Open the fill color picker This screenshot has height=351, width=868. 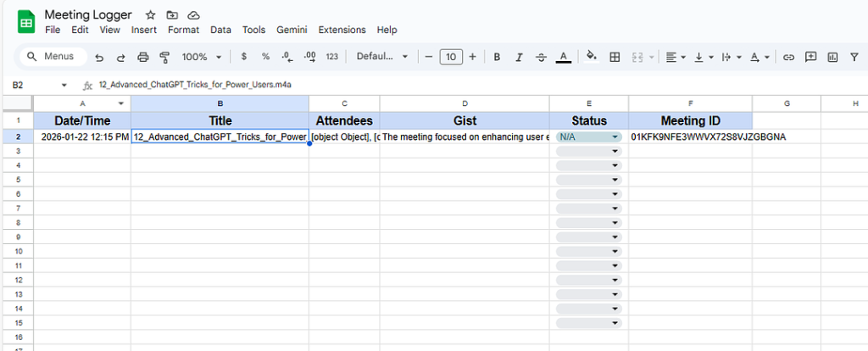click(x=592, y=57)
